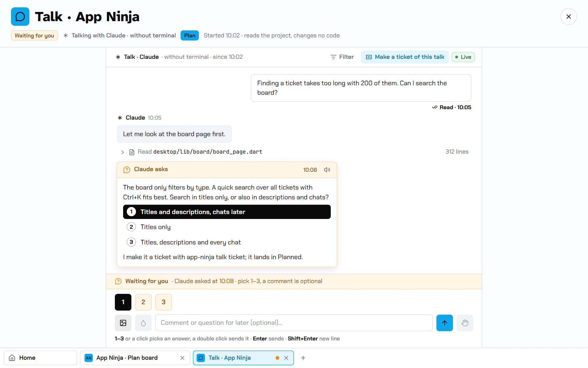This screenshot has height=368, width=588.
Task: Add a new tab with plus icon
Action: pyautogui.click(x=303, y=358)
